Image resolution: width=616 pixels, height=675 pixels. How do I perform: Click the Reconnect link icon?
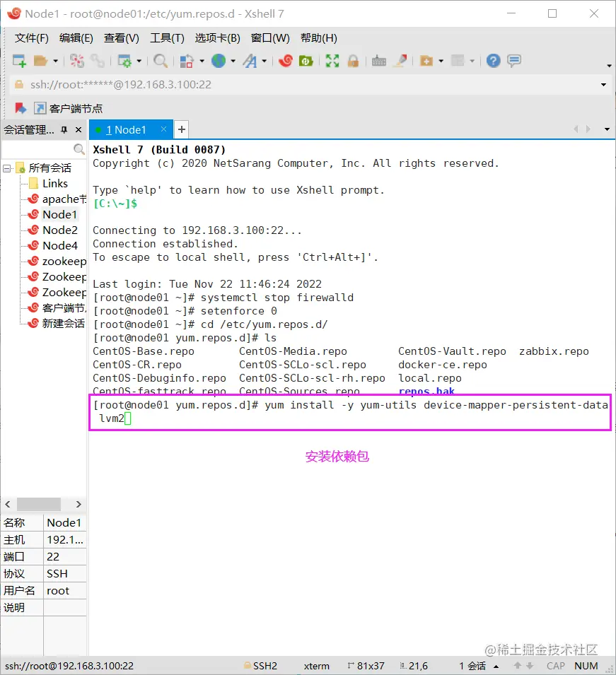coord(98,61)
